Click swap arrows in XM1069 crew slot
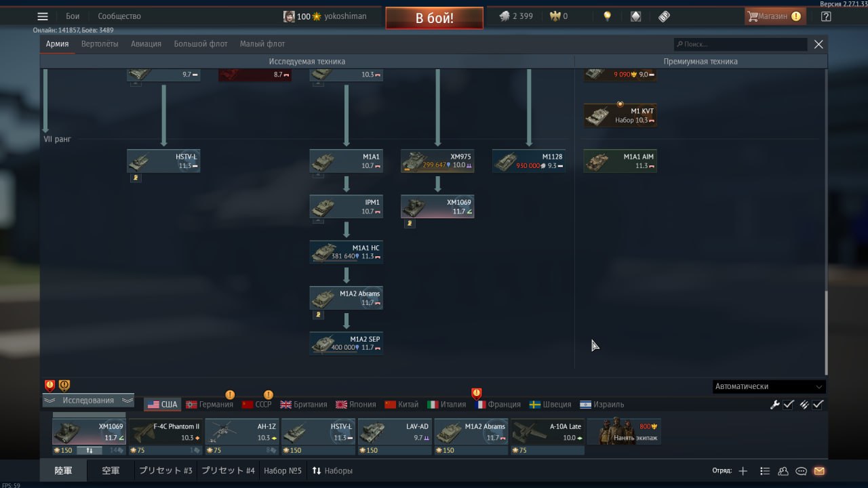The width and height of the screenshot is (868, 488). click(89, 450)
